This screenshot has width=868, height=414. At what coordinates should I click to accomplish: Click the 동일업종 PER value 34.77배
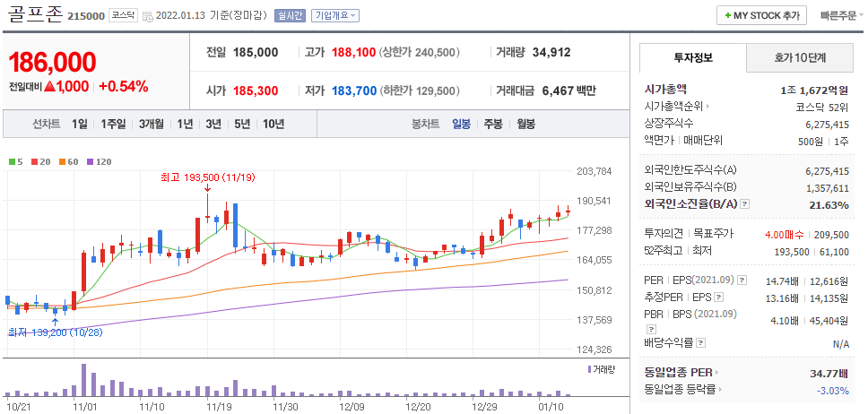point(829,374)
